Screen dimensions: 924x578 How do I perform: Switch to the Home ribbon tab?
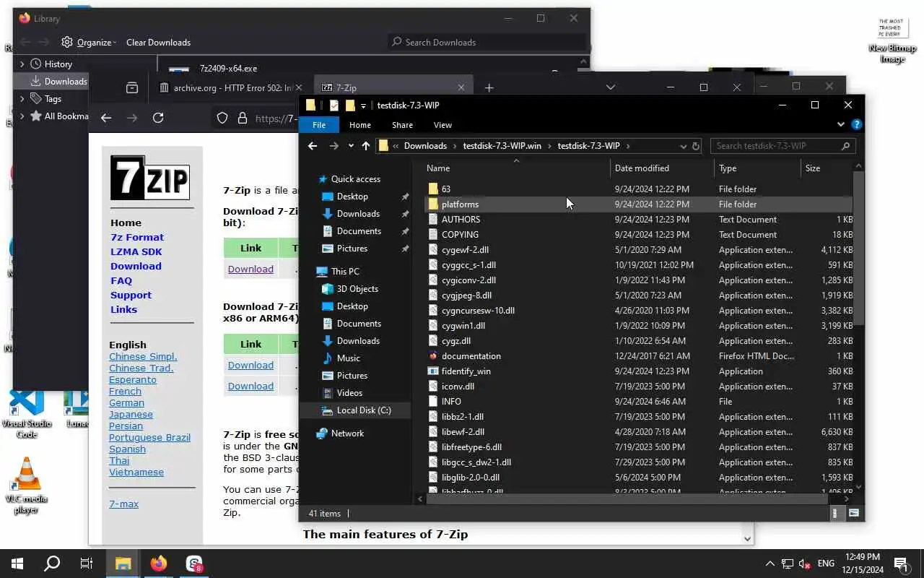pyautogui.click(x=360, y=125)
